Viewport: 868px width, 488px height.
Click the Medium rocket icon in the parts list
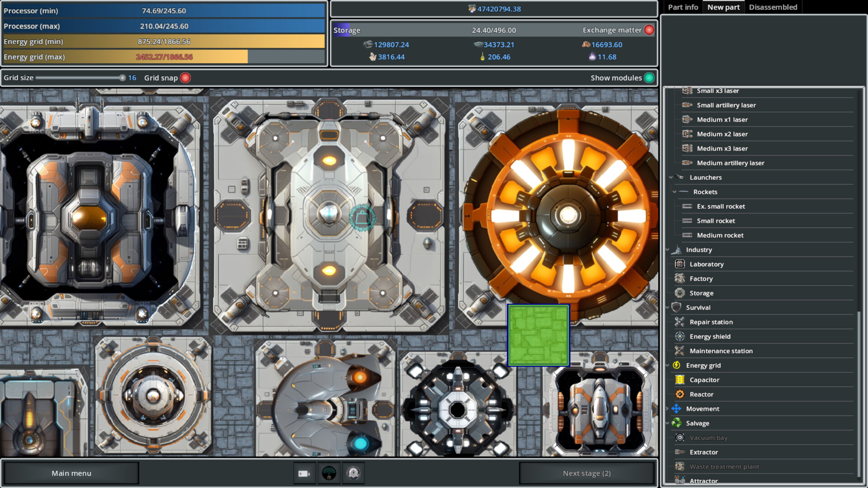pyautogui.click(x=687, y=235)
